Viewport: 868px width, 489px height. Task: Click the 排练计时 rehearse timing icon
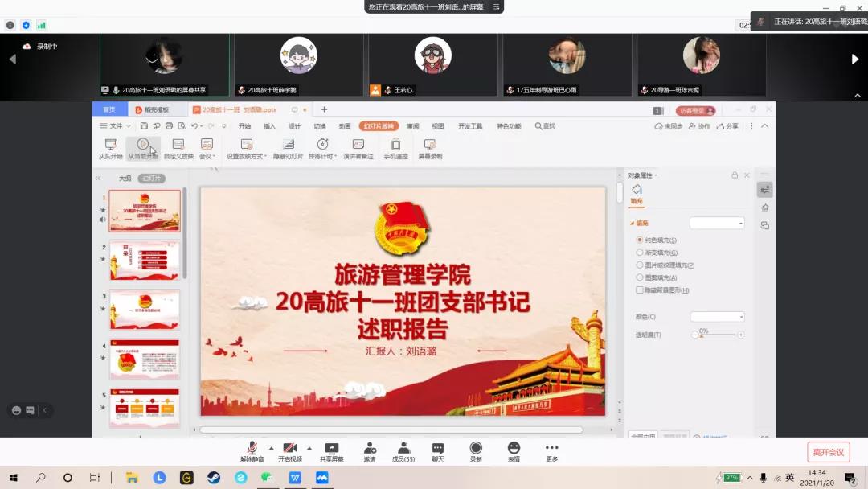322,145
